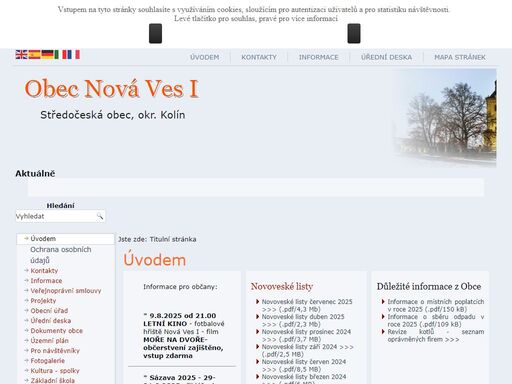The image size is (512, 384).
Task: Accept cookies with the left dark button
Action: tap(155, 33)
